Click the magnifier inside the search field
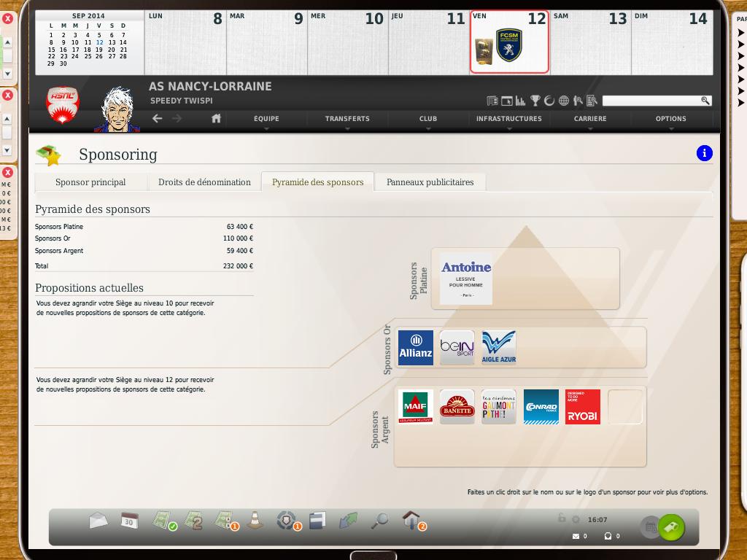 pyautogui.click(x=705, y=101)
